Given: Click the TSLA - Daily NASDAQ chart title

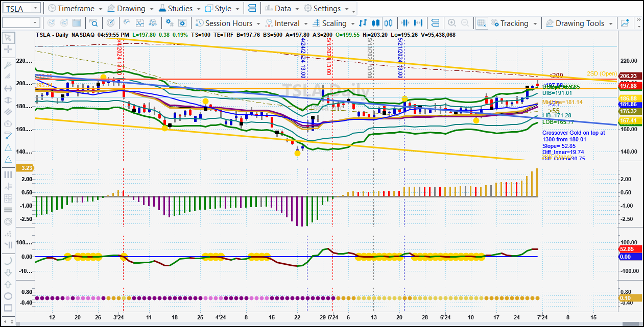Looking at the screenshot, I should (x=65, y=35).
